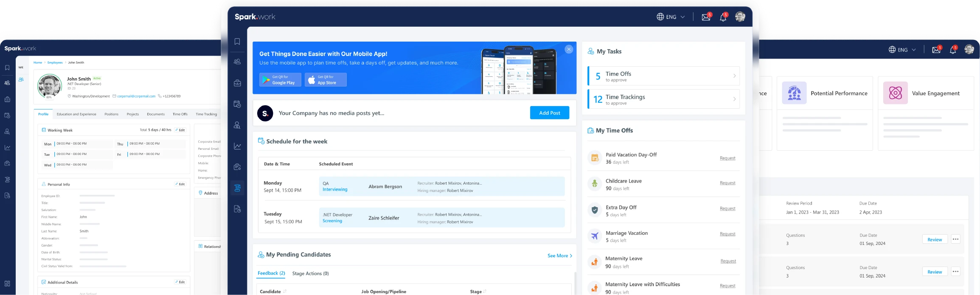The height and width of the screenshot is (295, 980).
Task: Open the three-dots menu beside first Review
Action: tap(955, 239)
